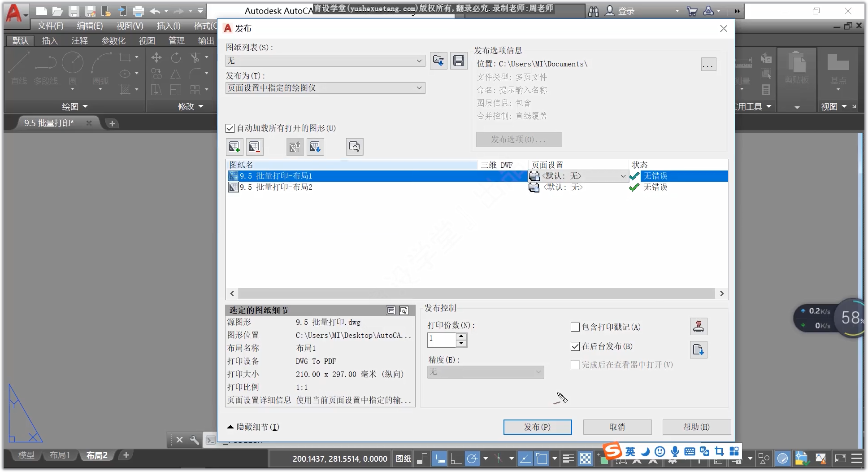Switch to the Model layout tab
Screen dimensions: 868x472
(26, 455)
